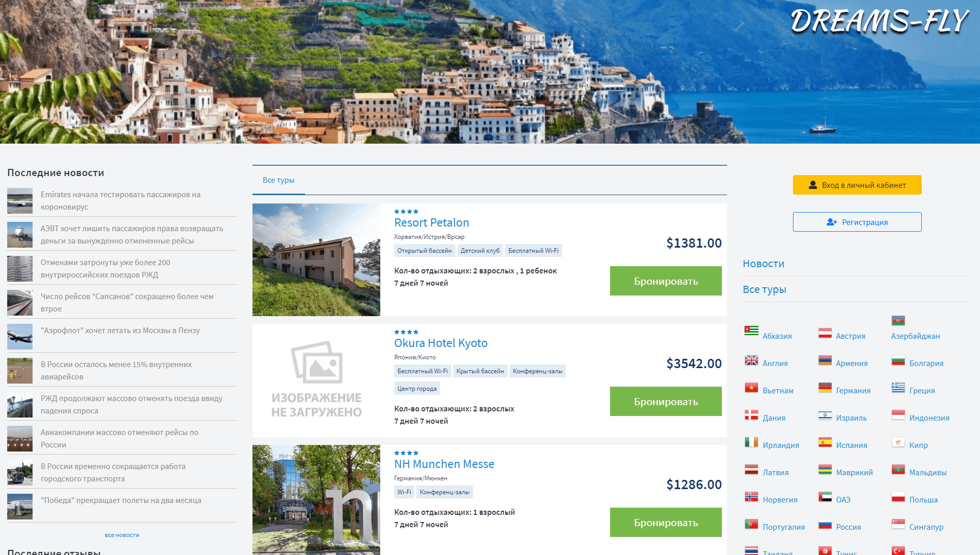The image size is (980, 555).
Task: Book the Resort Petalon tour
Action: coord(666,281)
